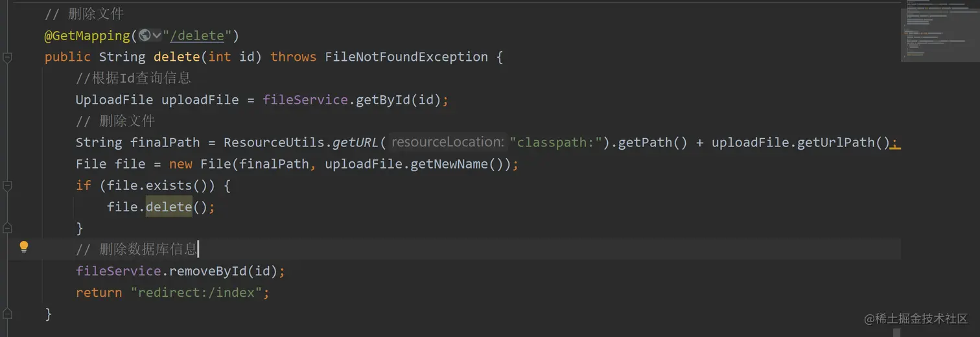The width and height of the screenshot is (980, 337).
Task: Click the italic getURL method call
Action: (x=356, y=143)
